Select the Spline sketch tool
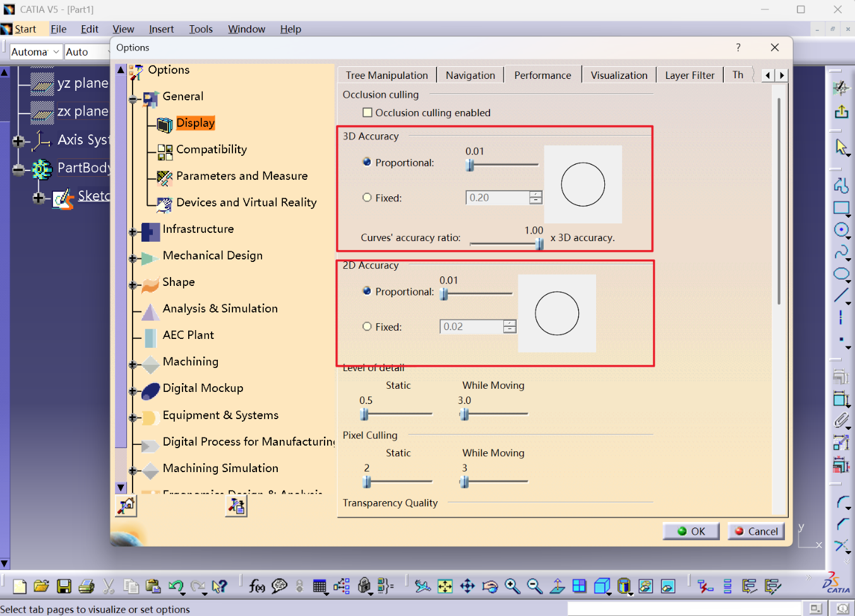Viewport: 855px width, 616px height. [x=841, y=252]
